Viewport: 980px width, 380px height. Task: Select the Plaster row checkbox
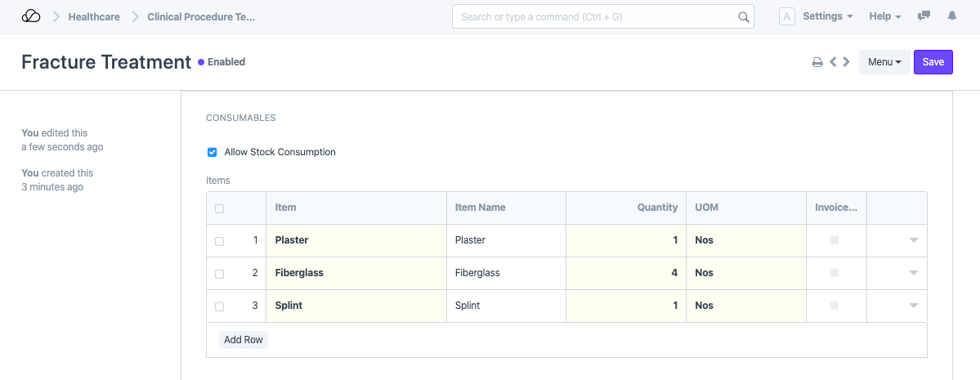coord(219,241)
